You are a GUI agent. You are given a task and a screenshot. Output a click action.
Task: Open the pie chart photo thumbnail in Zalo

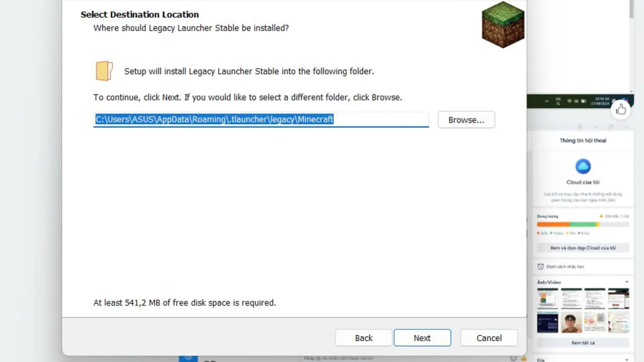547,298
